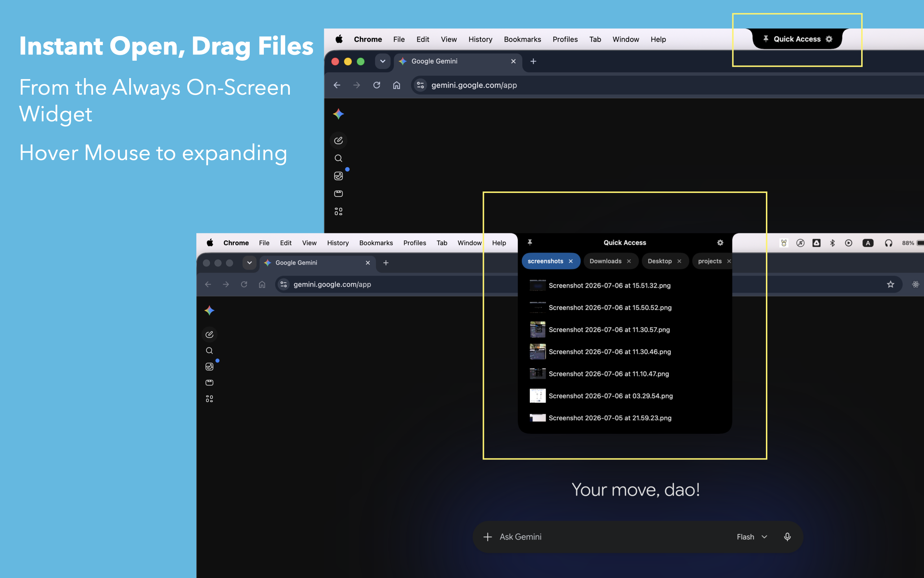Open Screenshot 2026-07-06 at 15.51.32.png
This screenshot has width=924, height=578.
coord(625,285)
